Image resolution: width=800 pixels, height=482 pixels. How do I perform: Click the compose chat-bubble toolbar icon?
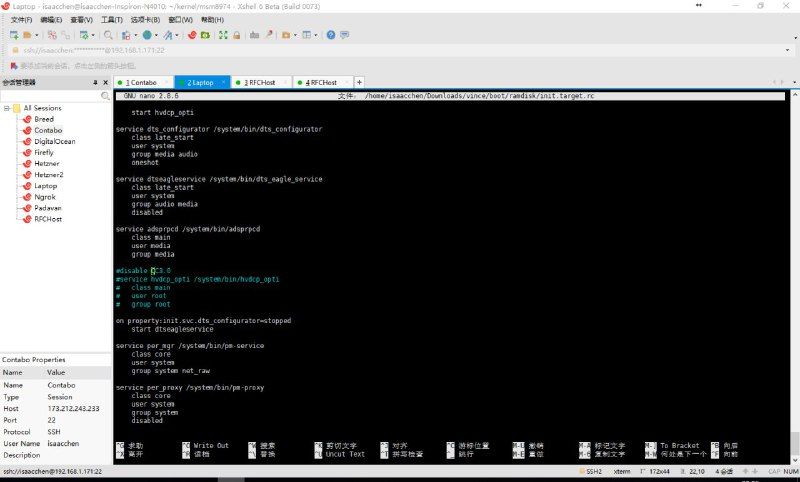345,35
